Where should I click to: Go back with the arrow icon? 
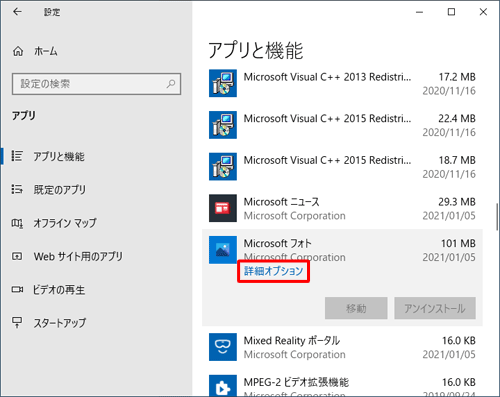[17, 12]
